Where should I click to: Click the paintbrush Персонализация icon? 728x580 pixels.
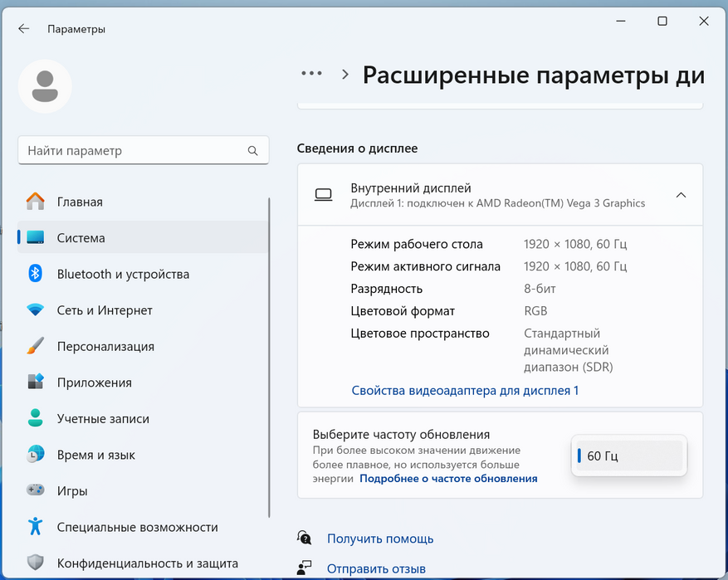pyautogui.click(x=36, y=346)
